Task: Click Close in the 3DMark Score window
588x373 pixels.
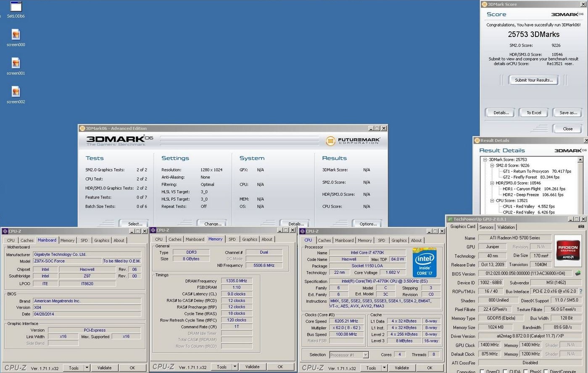Action: pyautogui.click(x=568, y=129)
